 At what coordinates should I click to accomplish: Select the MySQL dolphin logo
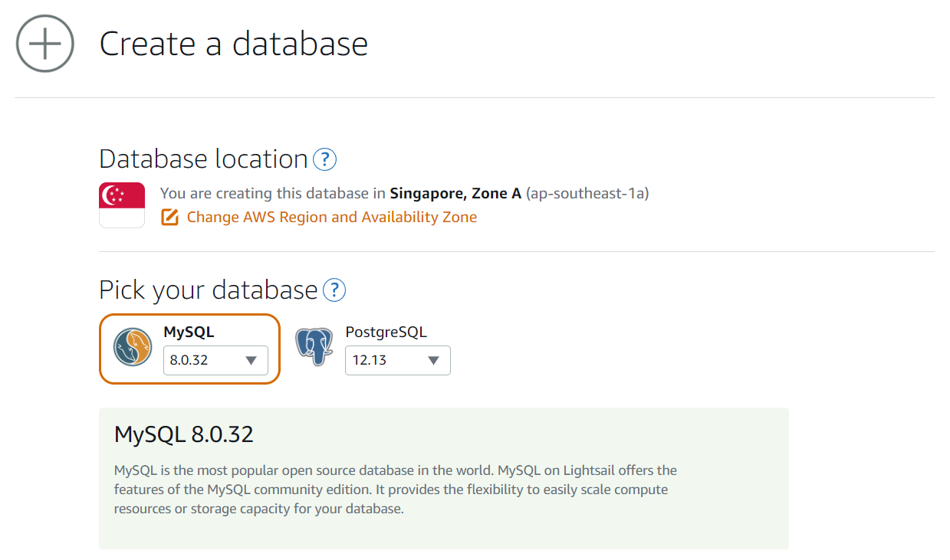pyautogui.click(x=133, y=346)
